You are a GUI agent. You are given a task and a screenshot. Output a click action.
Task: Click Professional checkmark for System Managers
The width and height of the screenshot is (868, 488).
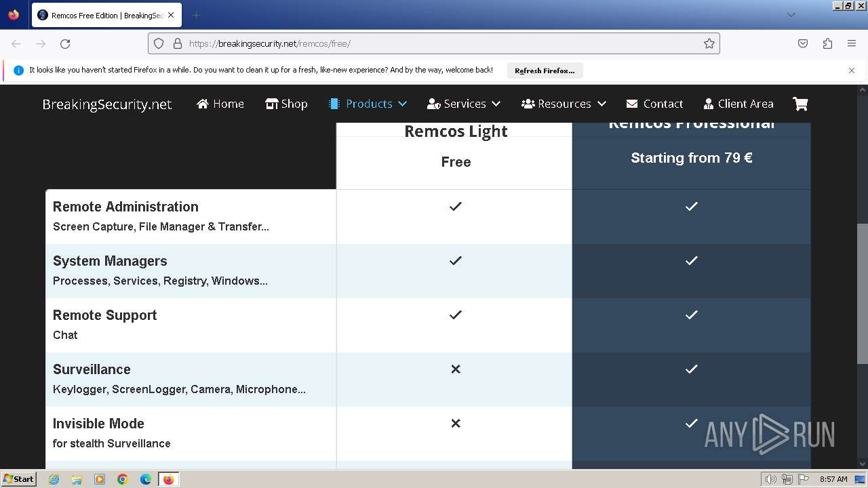(692, 260)
